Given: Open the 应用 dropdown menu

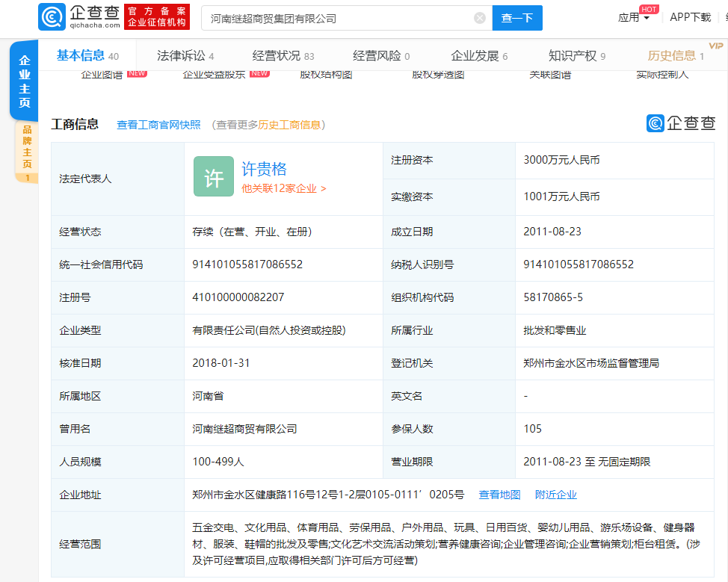Looking at the screenshot, I should [634, 18].
